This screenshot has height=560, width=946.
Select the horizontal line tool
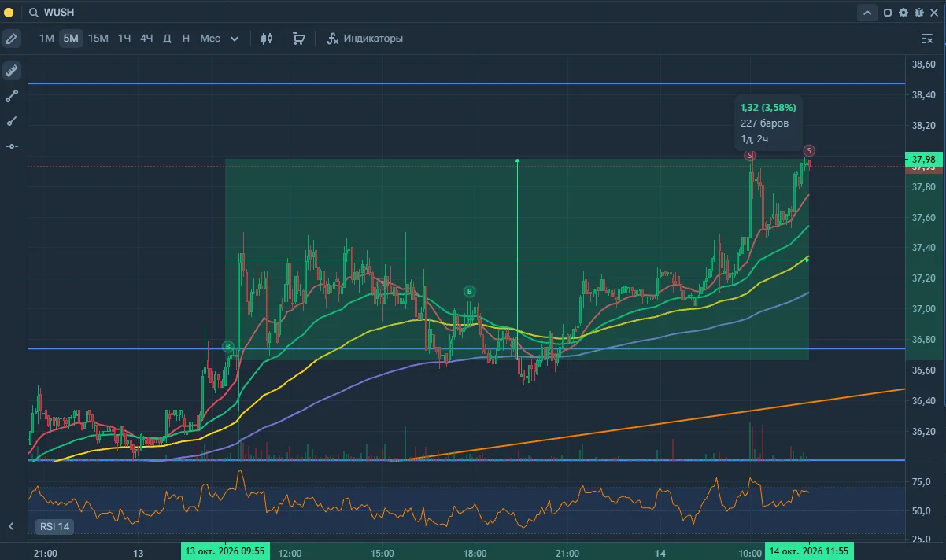pyautogui.click(x=11, y=146)
